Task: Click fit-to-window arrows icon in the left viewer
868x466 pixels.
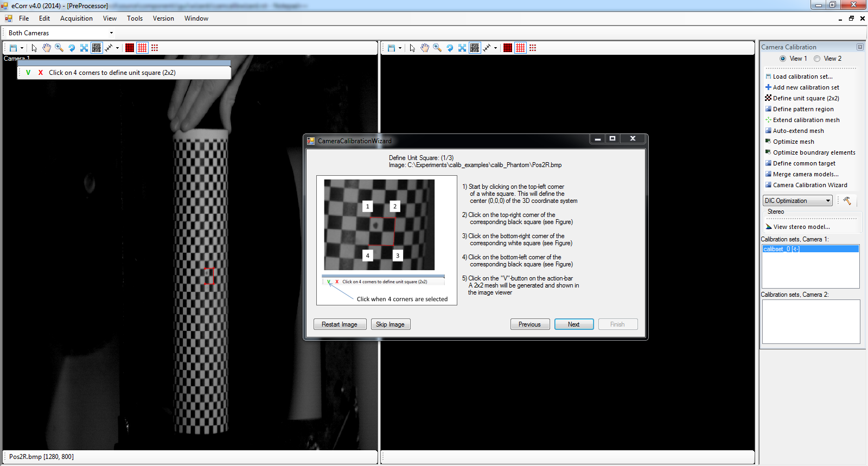Action: tap(84, 48)
